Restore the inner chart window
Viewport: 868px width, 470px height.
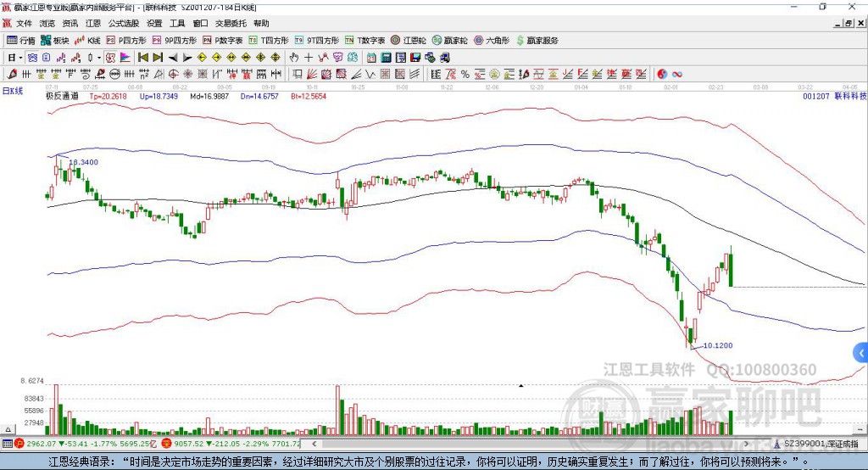(849, 23)
